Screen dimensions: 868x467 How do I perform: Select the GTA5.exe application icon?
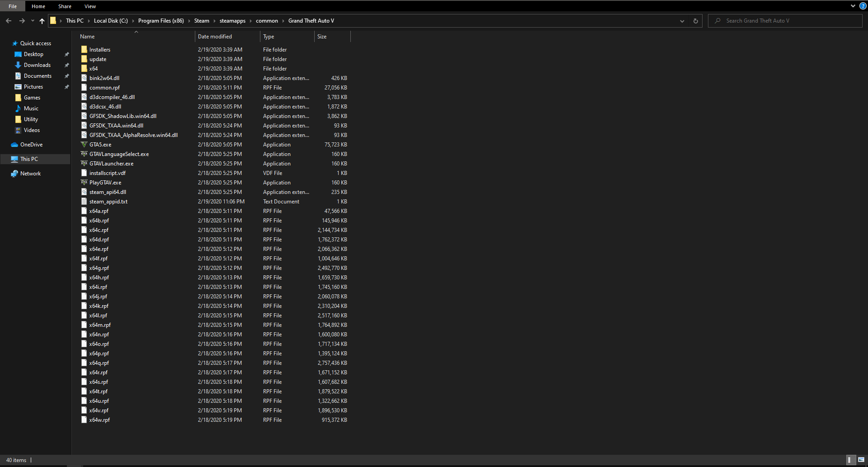pos(84,145)
